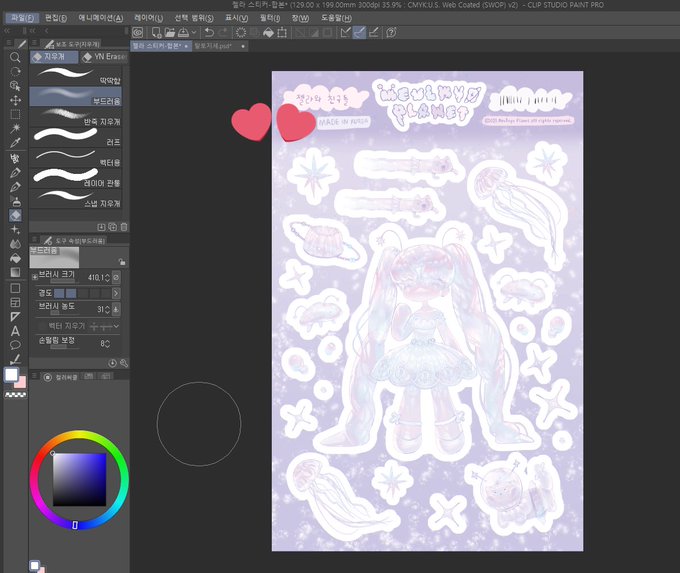Adjust brush density stepper arrows
680x573 pixels.
tap(107, 310)
